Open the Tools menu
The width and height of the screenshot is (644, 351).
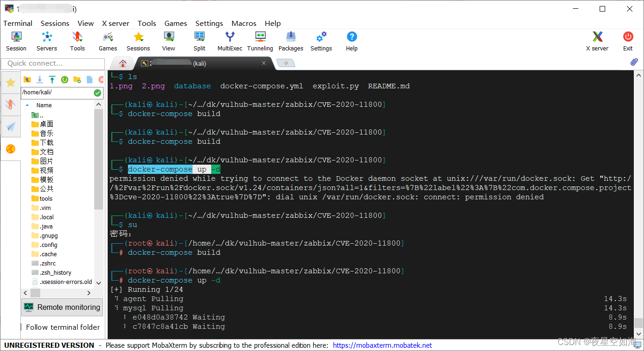coord(147,23)
